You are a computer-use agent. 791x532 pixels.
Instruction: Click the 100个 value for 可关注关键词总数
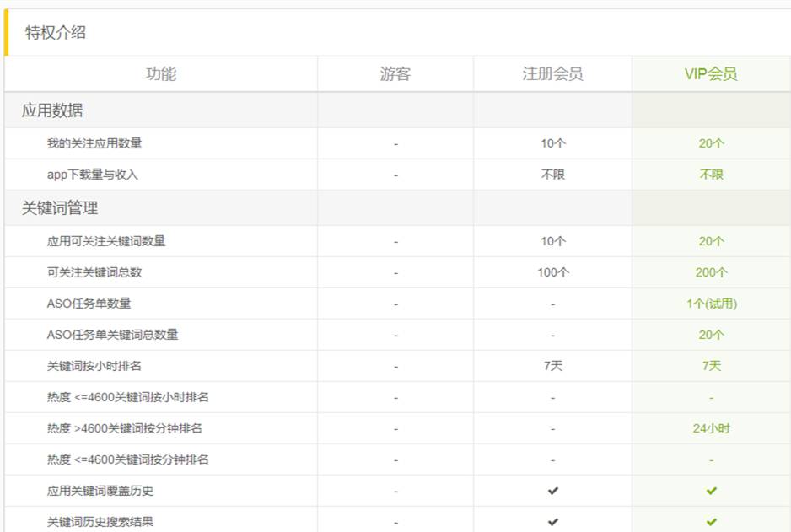click(552, 271)
